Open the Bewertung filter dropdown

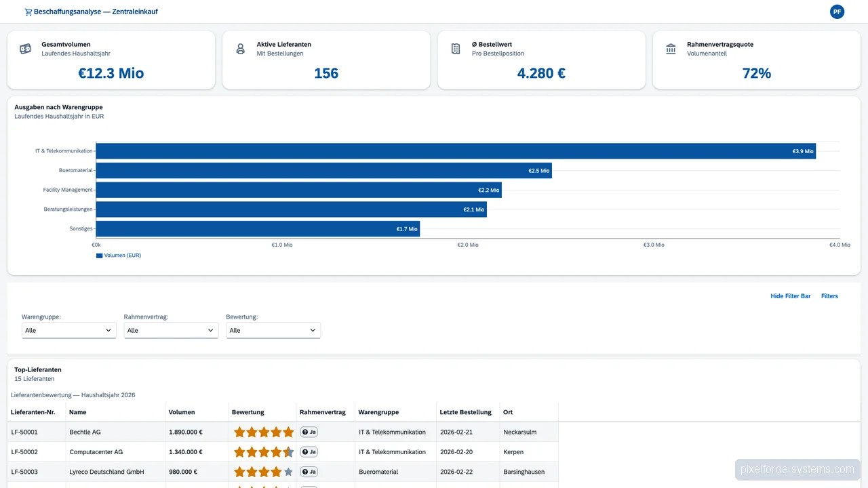273,330
